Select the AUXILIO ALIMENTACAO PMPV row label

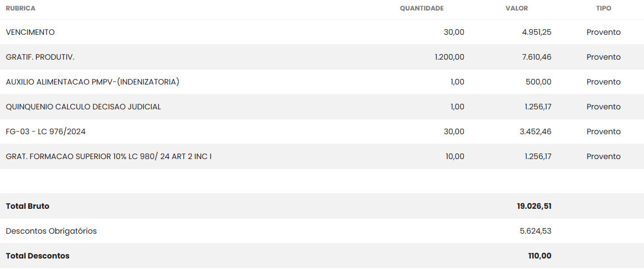tap(92, 82)
